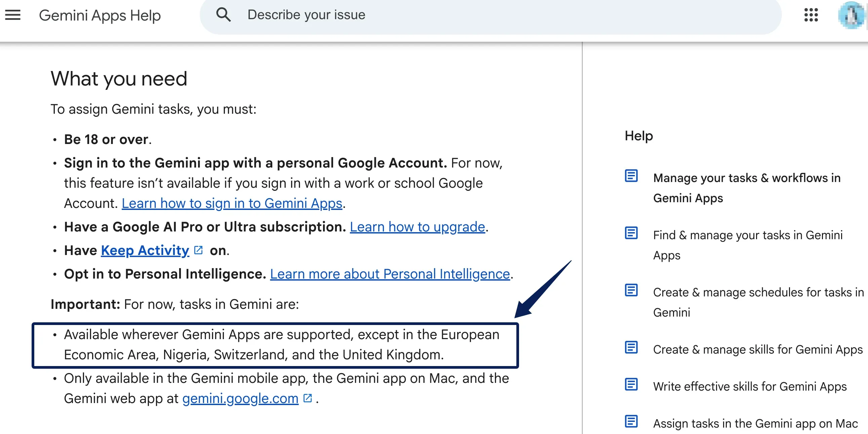The image size is (868, 434).
Task: Click article icon beside Assign tasks on Mac
Action: tap(631, 421)
